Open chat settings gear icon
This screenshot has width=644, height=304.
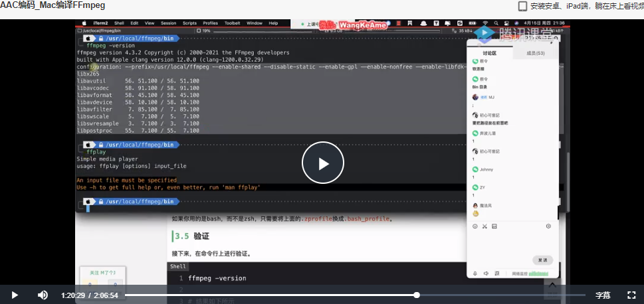pyautogui.click(x=548, y=226)
